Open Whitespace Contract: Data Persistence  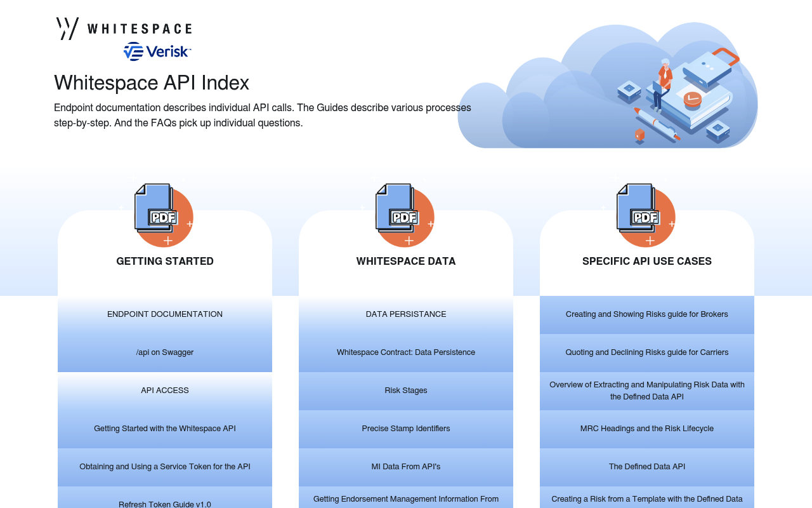pyautogui.click(x=406, y=352)
